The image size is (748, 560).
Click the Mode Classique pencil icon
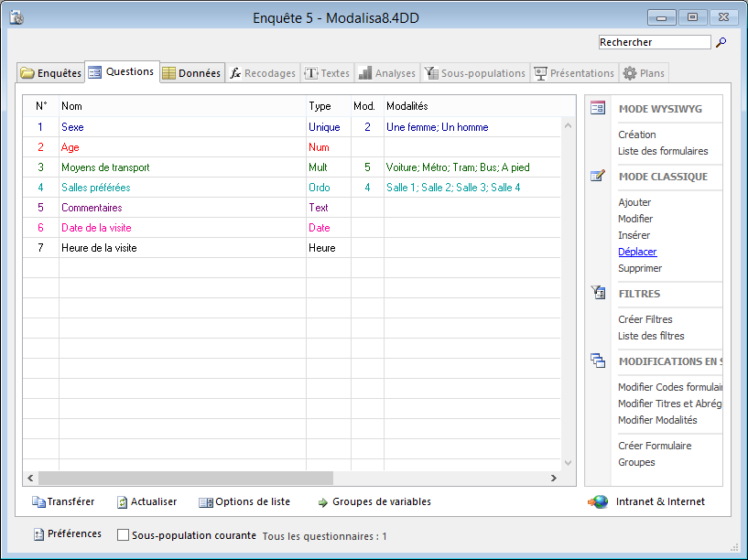[x=598, y=176]
